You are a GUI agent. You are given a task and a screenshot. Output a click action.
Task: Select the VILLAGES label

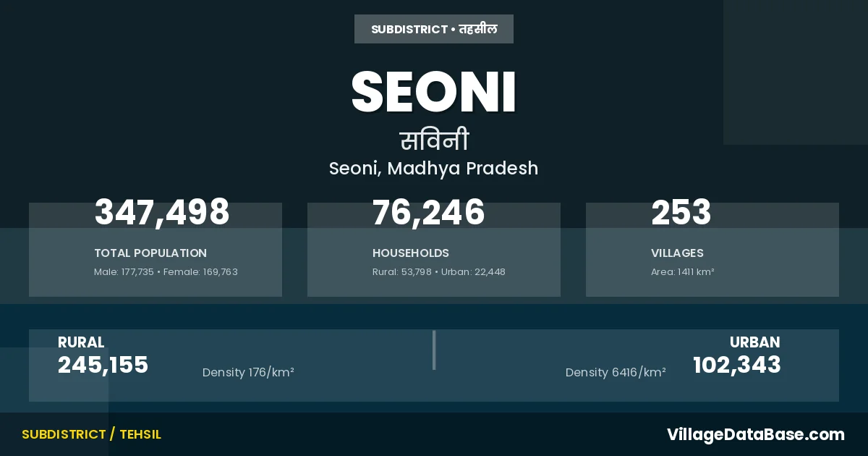coord(677,253)
